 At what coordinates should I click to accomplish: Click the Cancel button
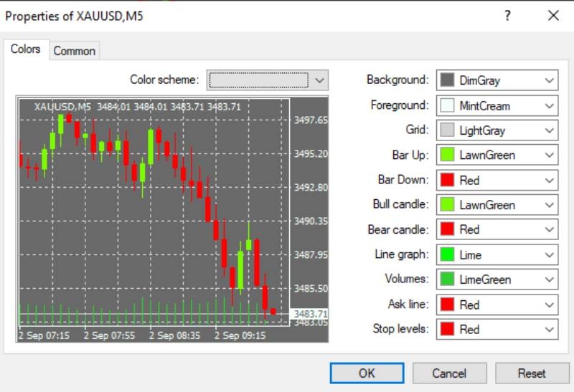(x=450, y=373)
